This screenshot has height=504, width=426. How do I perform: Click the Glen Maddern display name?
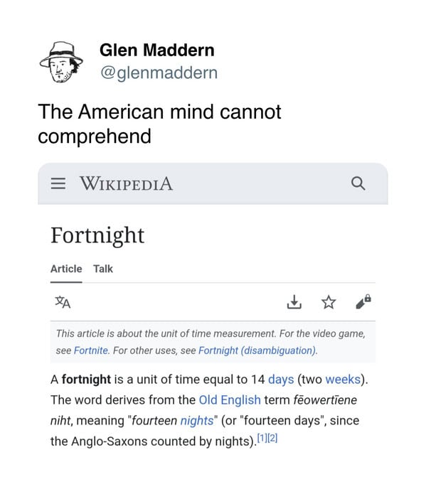[157, 50]
